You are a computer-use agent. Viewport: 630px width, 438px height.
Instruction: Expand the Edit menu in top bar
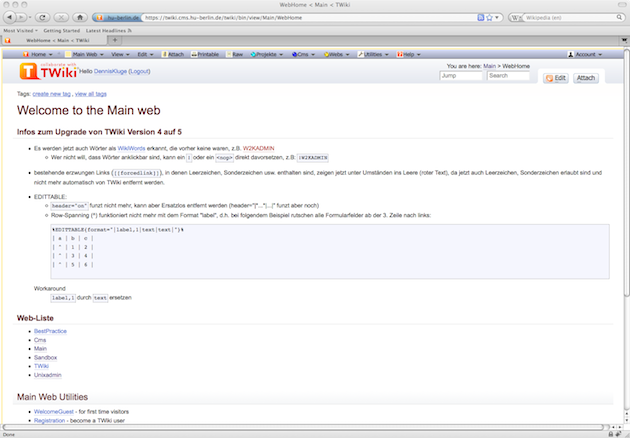tap(145, 54)
